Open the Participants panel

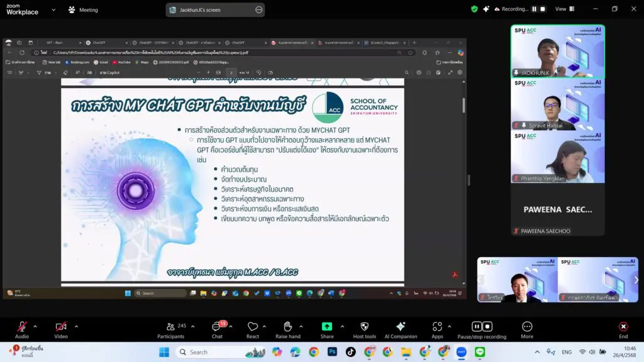click(171, 330)
